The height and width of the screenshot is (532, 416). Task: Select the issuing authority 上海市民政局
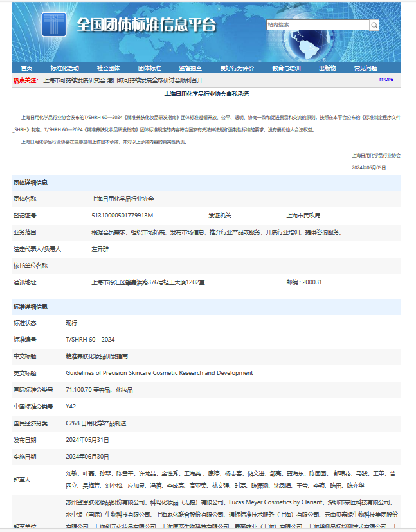(303, 216)
